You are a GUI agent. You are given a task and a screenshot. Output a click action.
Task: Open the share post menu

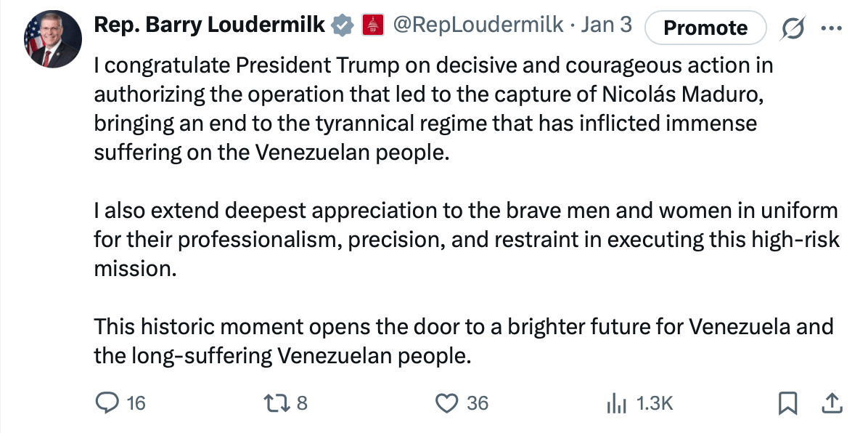tap(832, 402)
